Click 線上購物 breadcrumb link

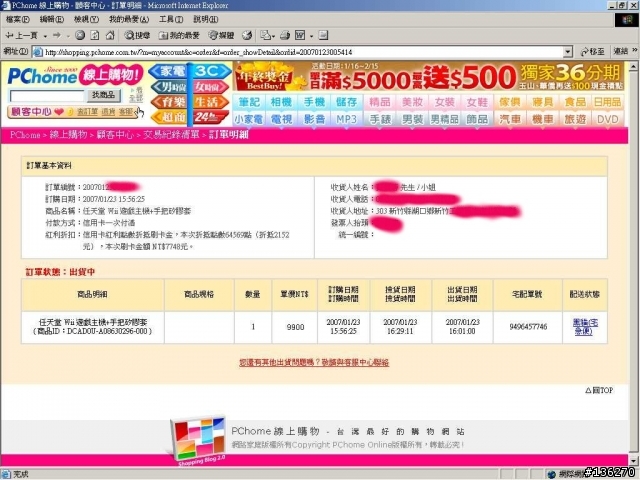click(x=69, y=135)
